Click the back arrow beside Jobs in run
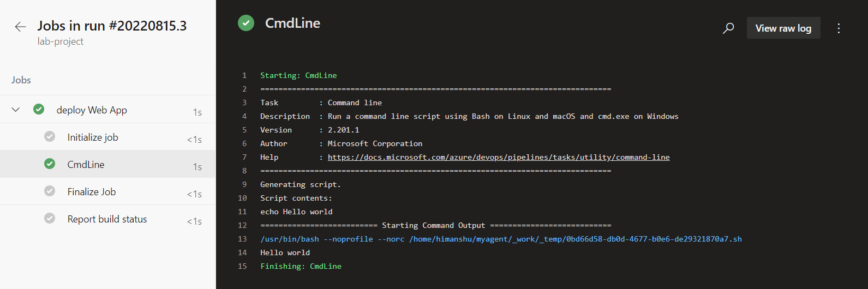This screenshot has width=868, height=289. 20,27
